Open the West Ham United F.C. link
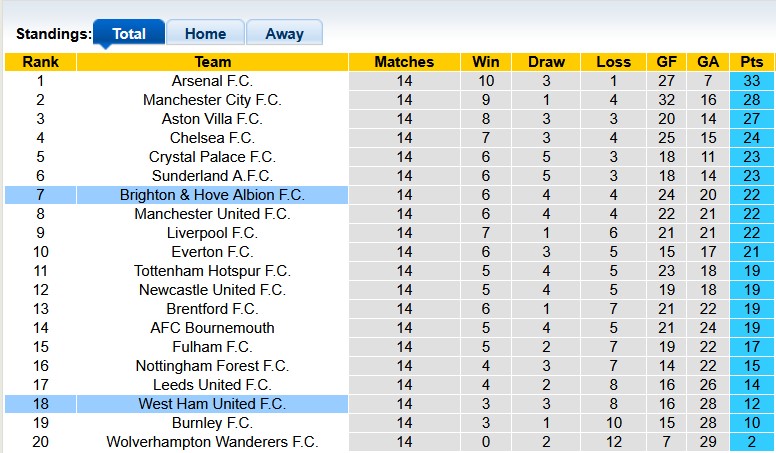The image size is (776, 453). tap(212, 404)
